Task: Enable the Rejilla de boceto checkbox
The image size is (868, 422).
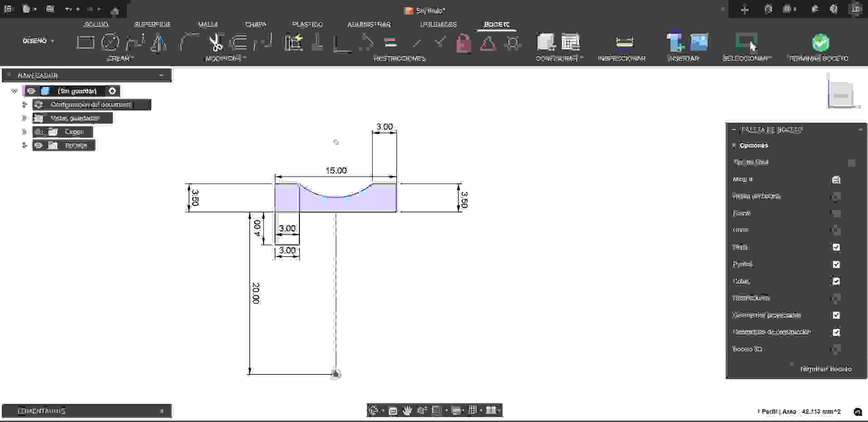Action: coord(836,197)
